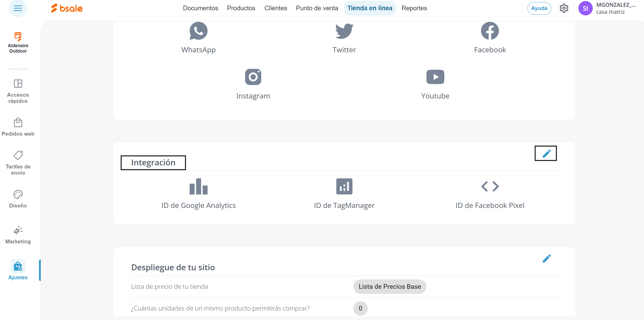This screenshot has height=320, width=644.
Task: Open the MGONZALEZ user profile menu
Action: click(607, 8)
